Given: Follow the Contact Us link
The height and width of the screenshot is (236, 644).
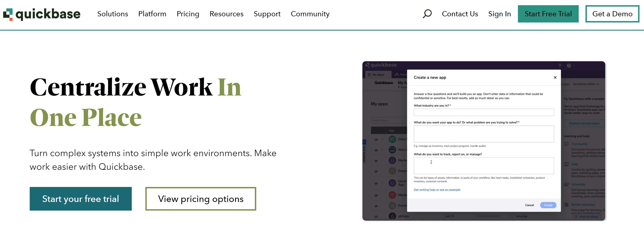Looking at the screenshot, I should (x=460, y=14).
